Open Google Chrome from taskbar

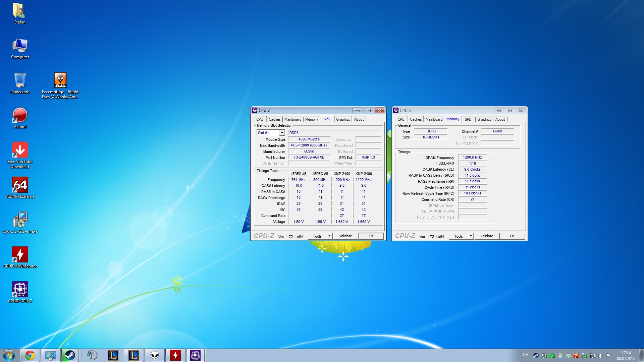pyautogui.click(x=30, y=355)
